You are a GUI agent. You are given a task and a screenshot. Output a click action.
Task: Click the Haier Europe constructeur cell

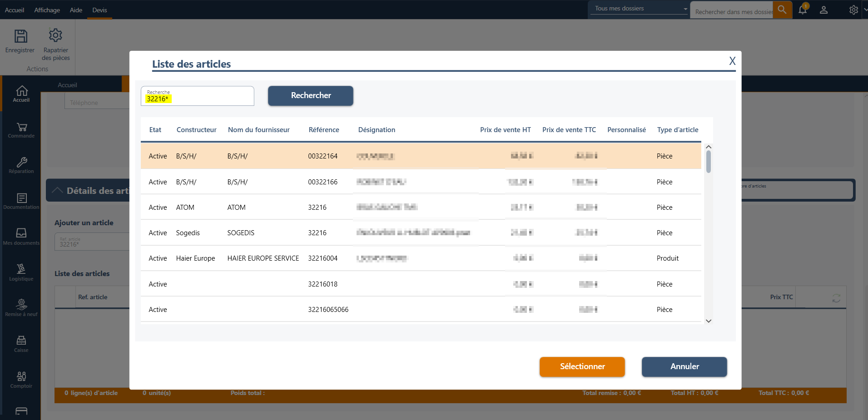click(196, 258)
